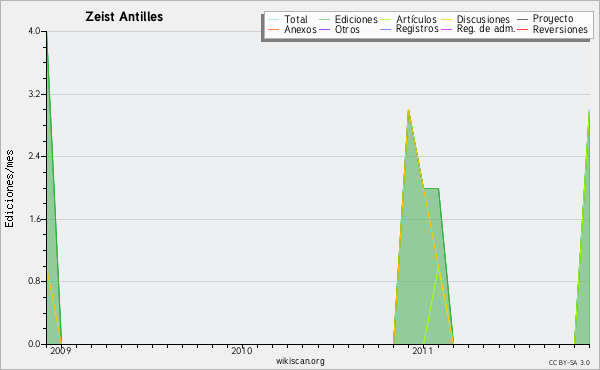The width and height of the screenshot is (600, 370).
Task: Click the orange Anexos legend line swatch
Action: coord(274,29)
